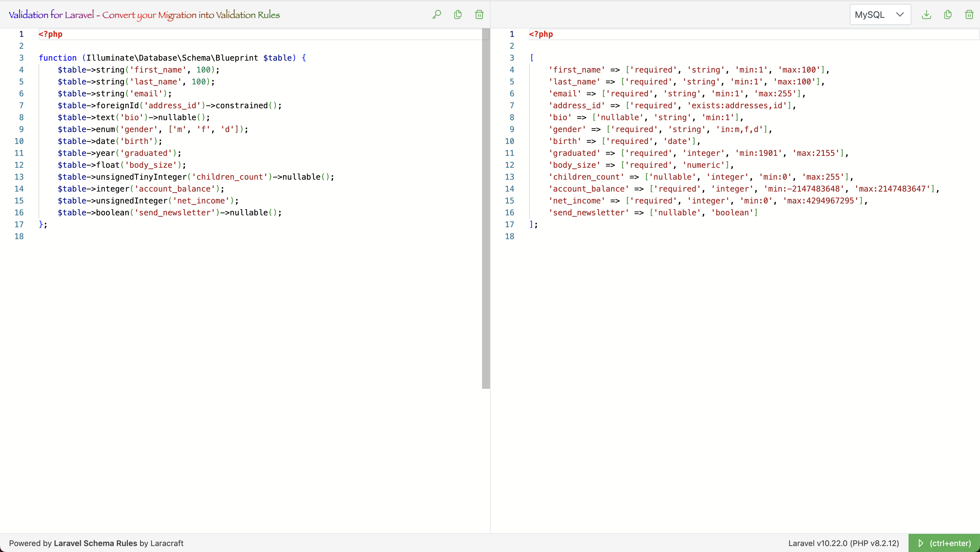Click the <?php tag in the left editor

pyautogui.click(x=50, y=34)
